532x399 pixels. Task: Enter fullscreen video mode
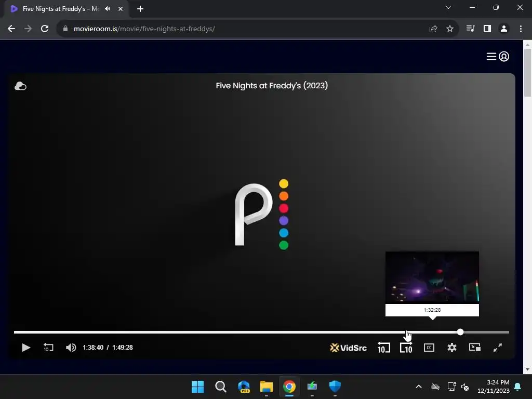coord(497,348)
